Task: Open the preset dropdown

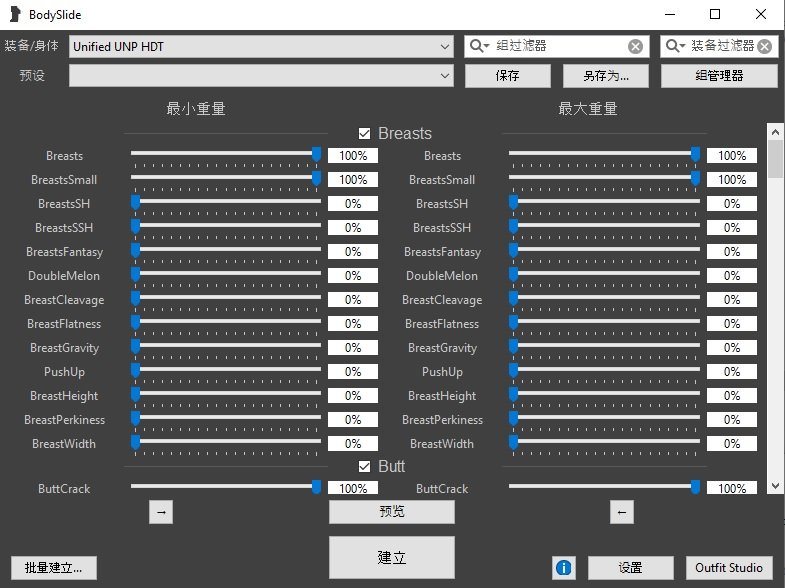Action: pyautogui.click(x=261, y=76)
